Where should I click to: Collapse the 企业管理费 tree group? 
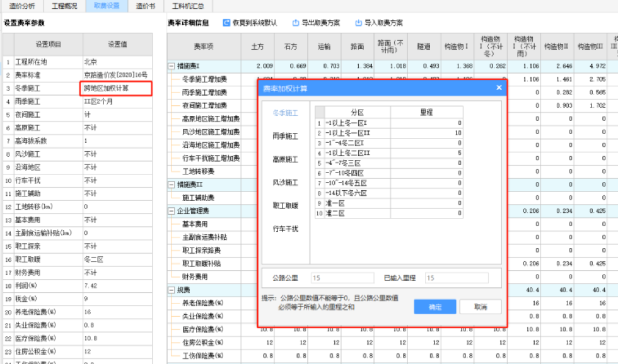172,211
